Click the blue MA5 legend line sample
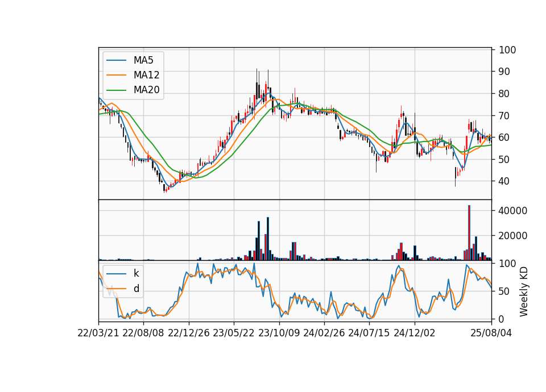The width and height of the screenshot is (546, 392). [x=116, y=61]
